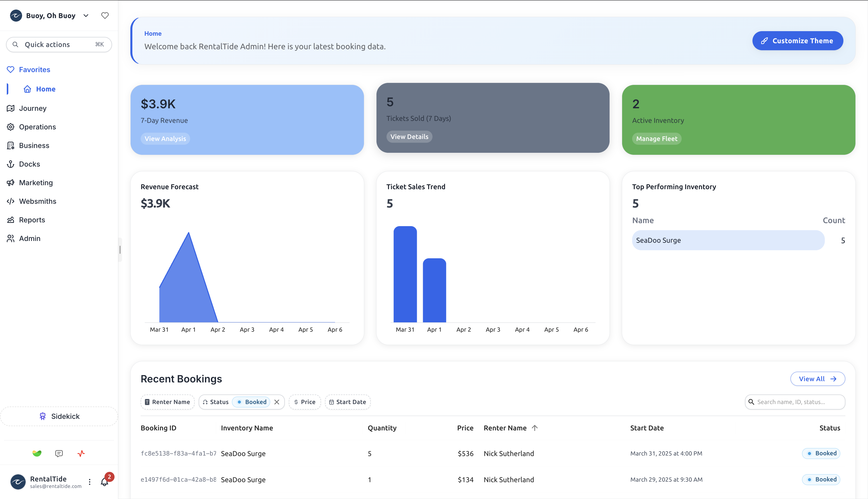Viewport: 868px width, 499px height.
Task: Toggle the favorite heart beside the workspace name
Action: pyautogui.click(x=105, y=15)
